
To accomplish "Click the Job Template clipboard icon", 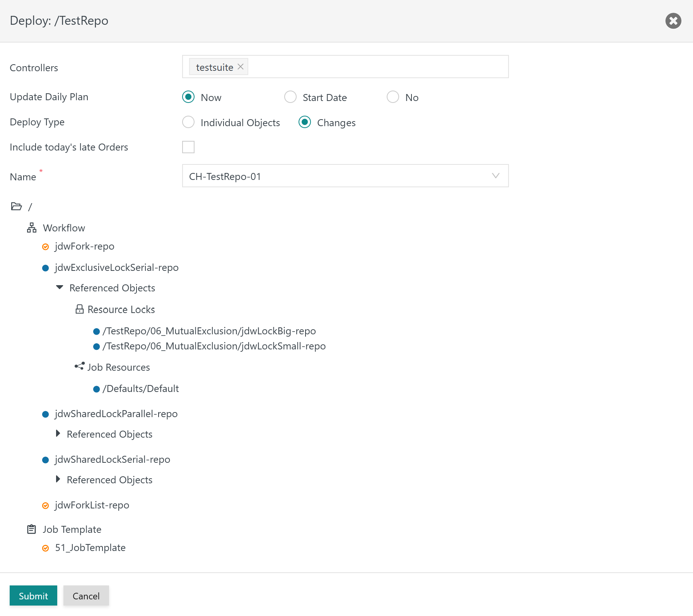I will [32, 529].
